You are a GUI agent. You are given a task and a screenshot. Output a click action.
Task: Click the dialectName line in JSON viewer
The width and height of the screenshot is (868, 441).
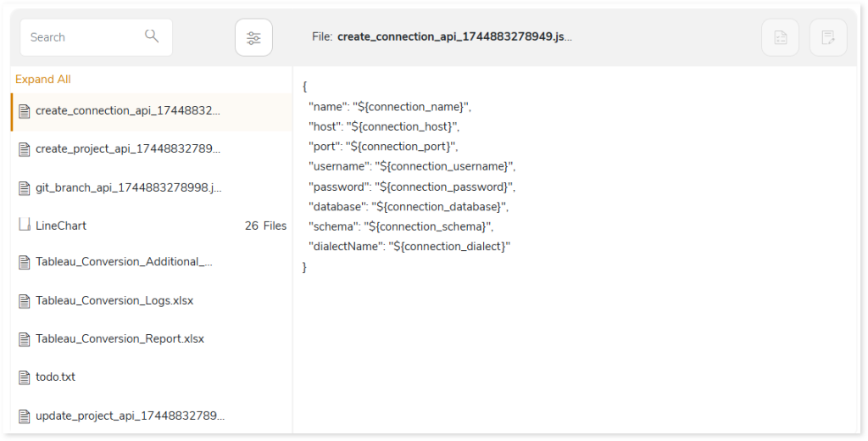(409, 246)
